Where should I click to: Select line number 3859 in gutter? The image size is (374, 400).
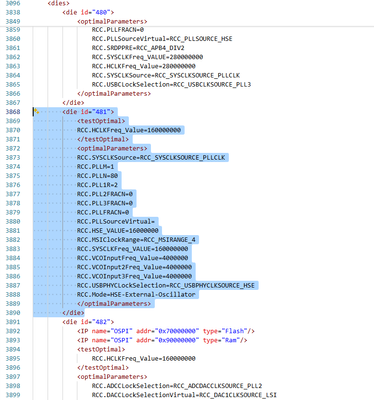point(13,29)
